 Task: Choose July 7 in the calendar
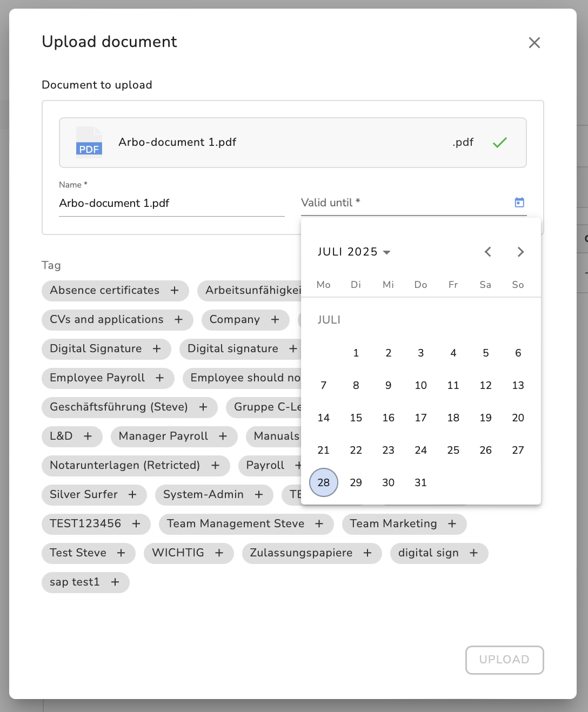[324, 385]
